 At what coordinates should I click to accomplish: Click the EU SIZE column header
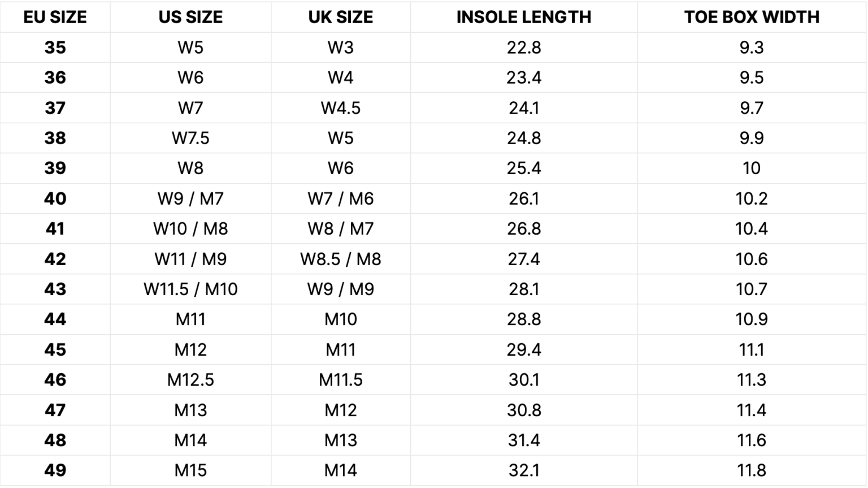pos(55,17)
